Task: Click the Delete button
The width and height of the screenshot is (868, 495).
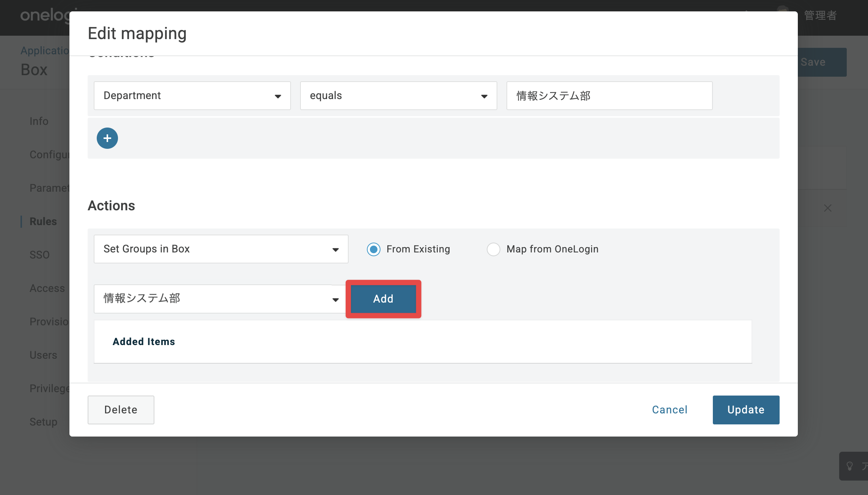Action: [x=121, y=410]
